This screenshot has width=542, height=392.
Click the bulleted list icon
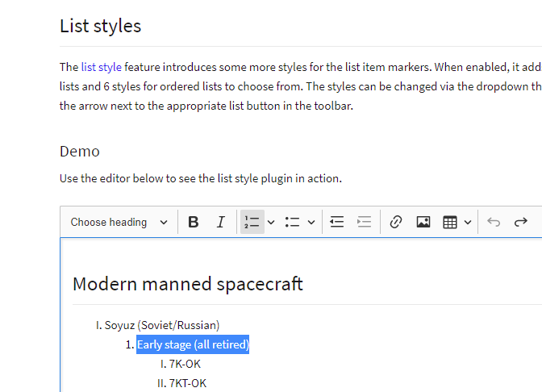coord(293,222)
